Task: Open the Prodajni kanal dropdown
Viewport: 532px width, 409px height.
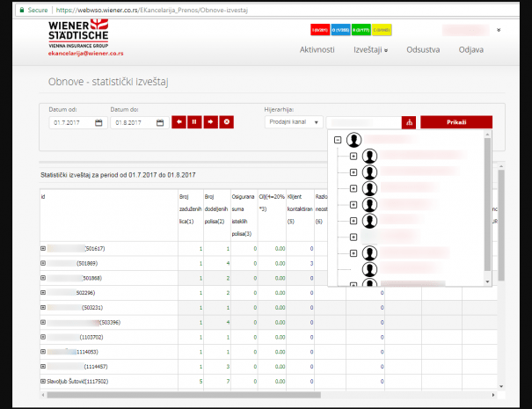Action: [x=294, y=122]
